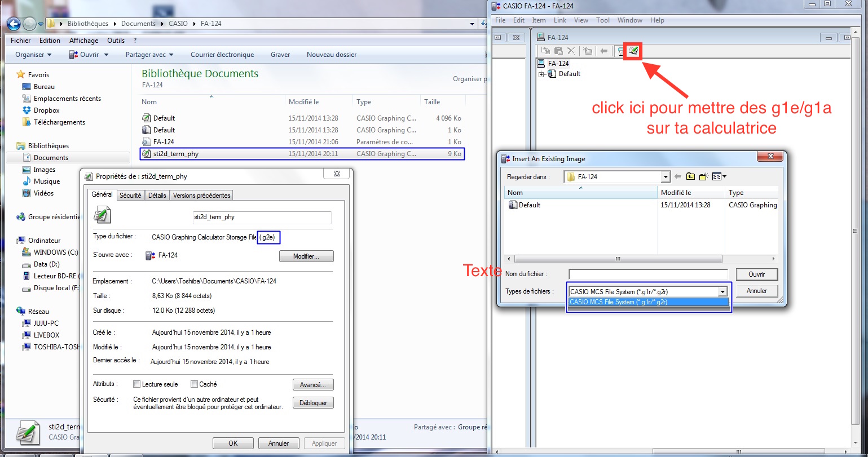This screenshot has width=868, height=457.
Task: Click horizontal scrollbar in Insert dialog file list
Action: pyautogui.click(x=619, y=259)
